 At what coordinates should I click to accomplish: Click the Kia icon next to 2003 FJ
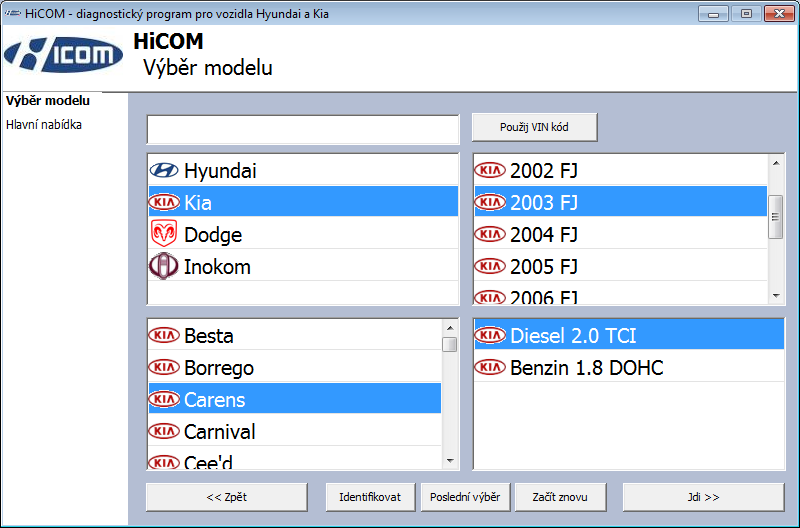pyautogui.click(x=490, y=203)
